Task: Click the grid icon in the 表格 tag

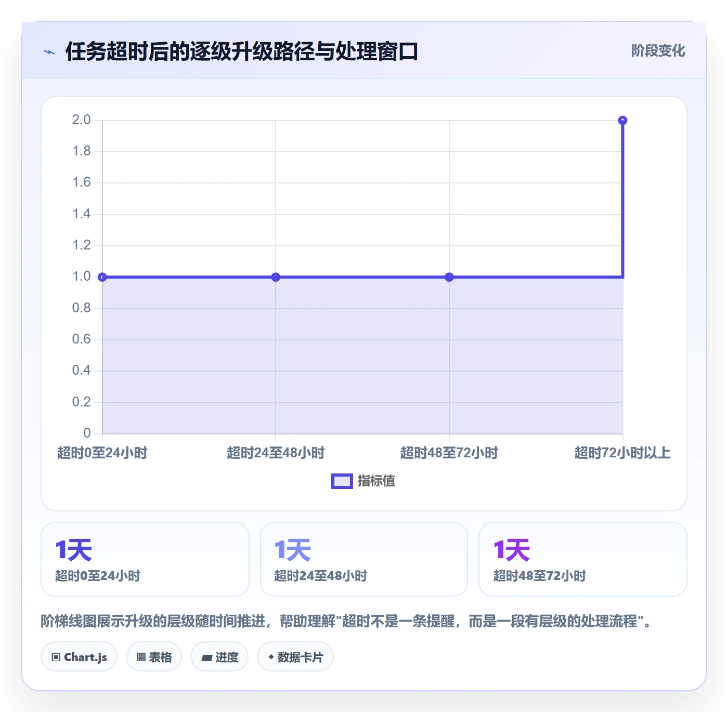Action: pos(141,657)
